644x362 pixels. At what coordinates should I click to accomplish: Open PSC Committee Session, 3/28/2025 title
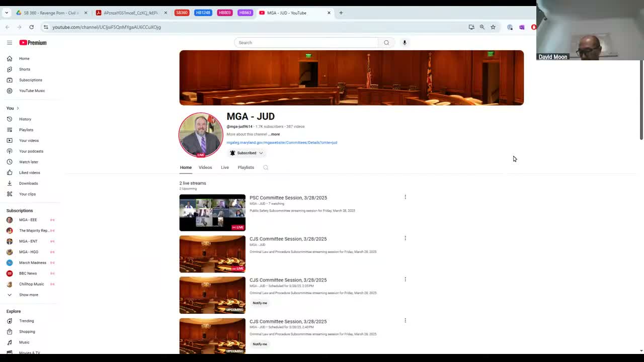288,198
